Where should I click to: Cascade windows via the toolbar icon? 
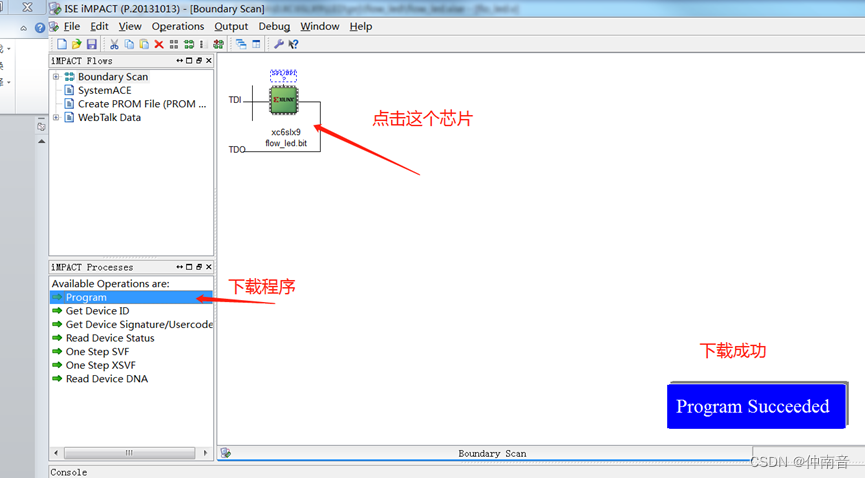241,44
